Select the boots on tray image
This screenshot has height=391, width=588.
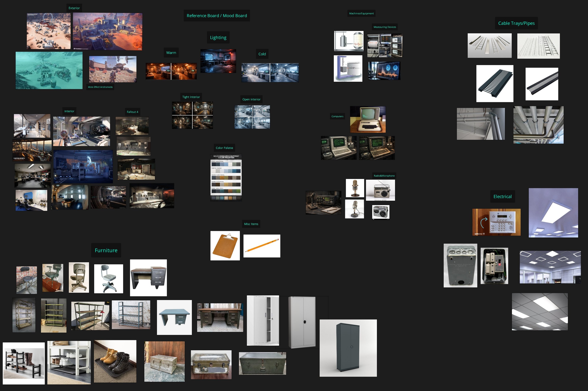pyautogui.click(x=115, y=361)
